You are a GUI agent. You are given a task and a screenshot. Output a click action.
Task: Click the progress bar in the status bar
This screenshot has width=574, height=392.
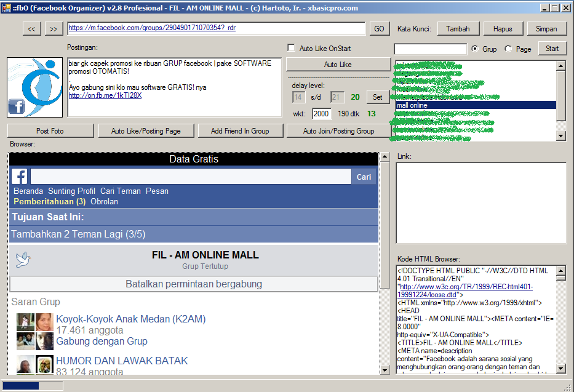[x=33, y=386]
